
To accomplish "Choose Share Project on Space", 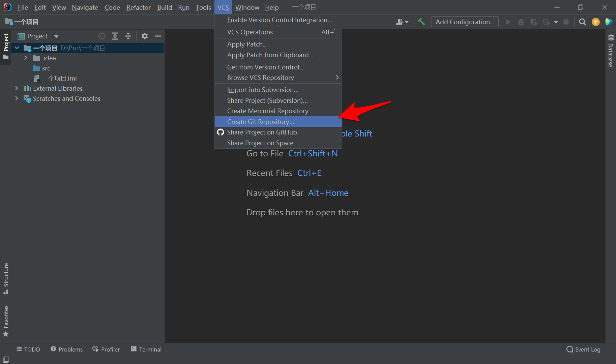I will point(278,143).
